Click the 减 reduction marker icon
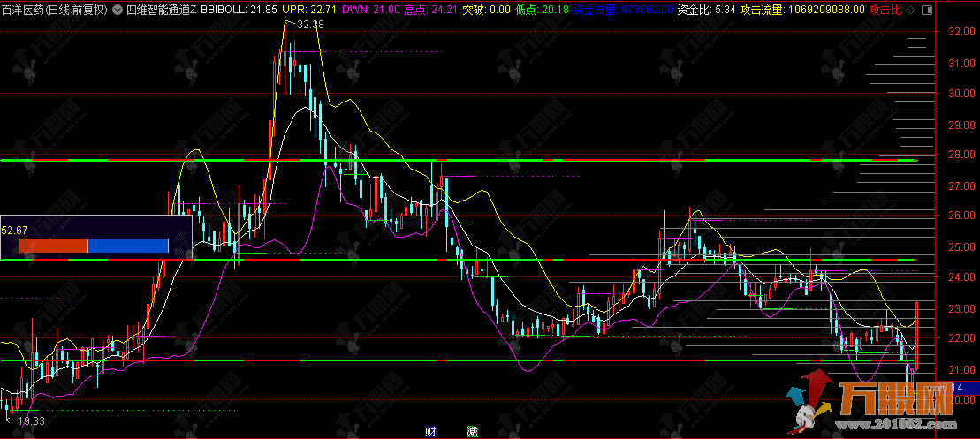This screenshot has height=439, width=980. pos(473,431)
